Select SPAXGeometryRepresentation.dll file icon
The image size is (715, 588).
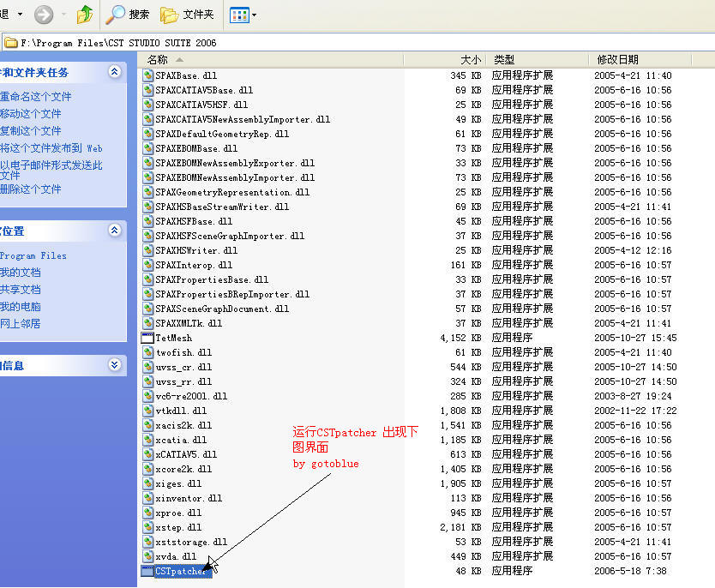tap(147, 192)
